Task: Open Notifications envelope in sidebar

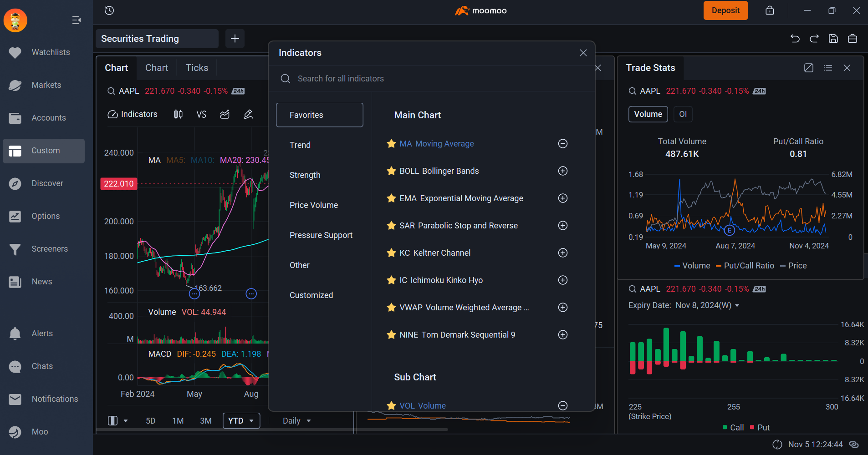Action: coord(44,399)
